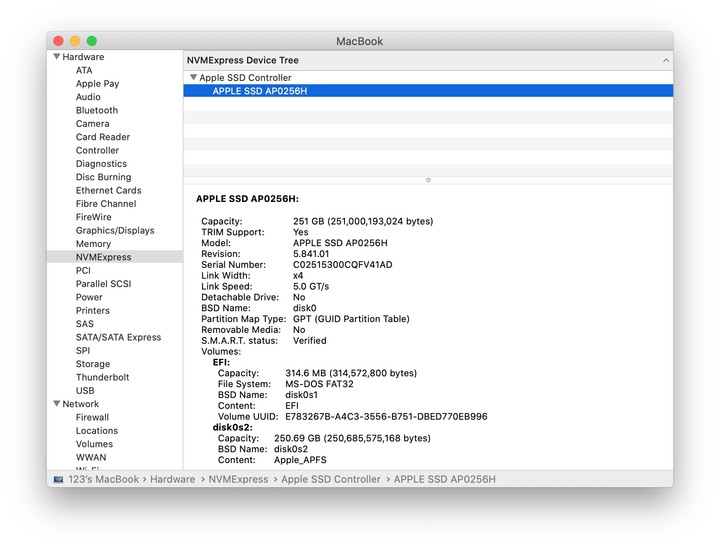
Task: Select PCI in the sidebar
Action: 83,270
